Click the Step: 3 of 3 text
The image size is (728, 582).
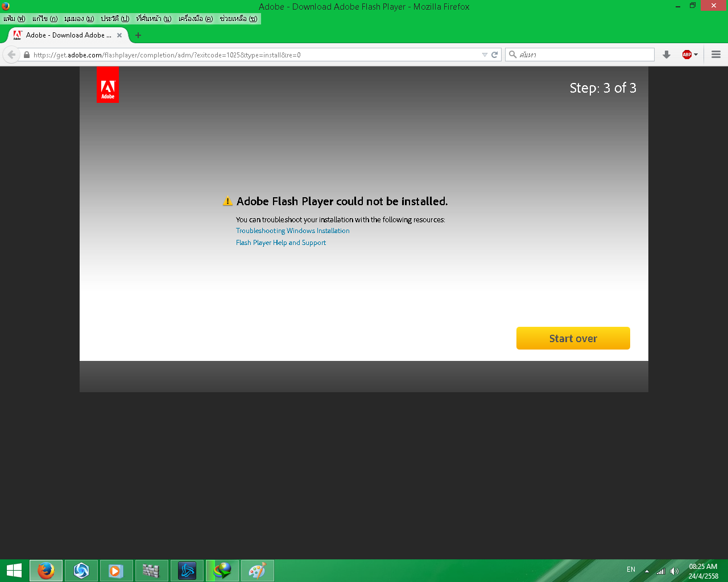(x=603, y=88)
